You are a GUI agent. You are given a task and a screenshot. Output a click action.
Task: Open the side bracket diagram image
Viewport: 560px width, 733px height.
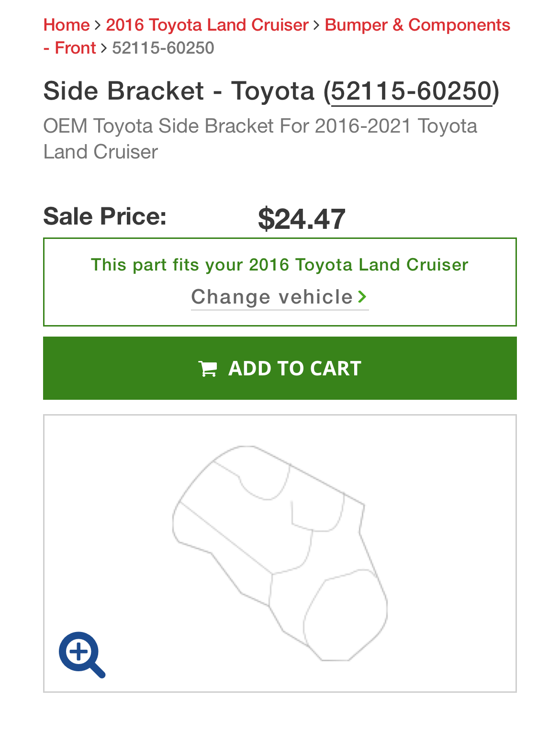click(280, 553)
